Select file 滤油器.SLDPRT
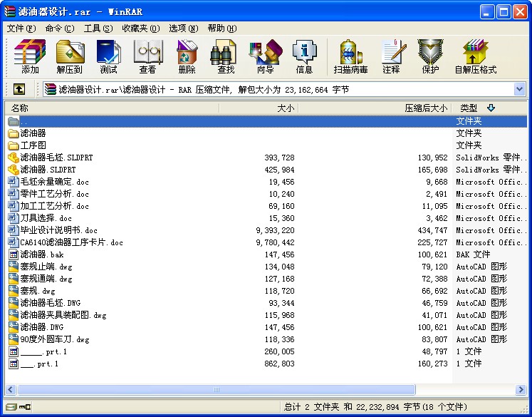This screenshot has width=532, height=417. tap(48, 170)
